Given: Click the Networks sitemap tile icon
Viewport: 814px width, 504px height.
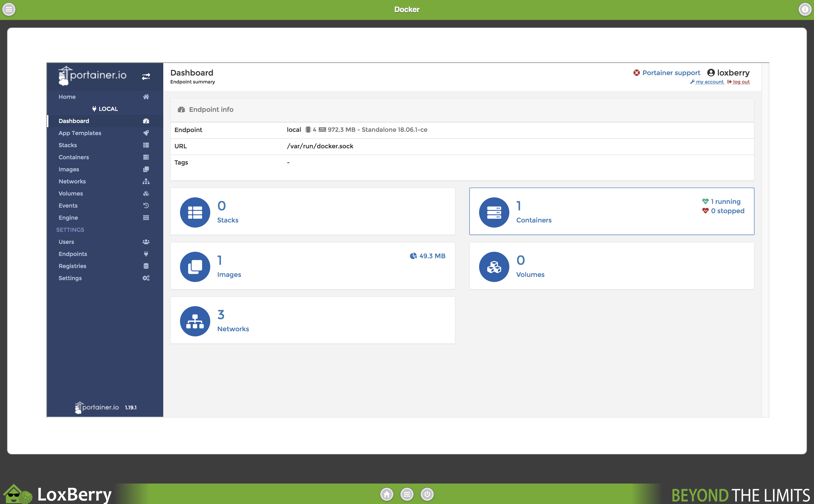Looking at the screenshot, I should click(195, 321).
